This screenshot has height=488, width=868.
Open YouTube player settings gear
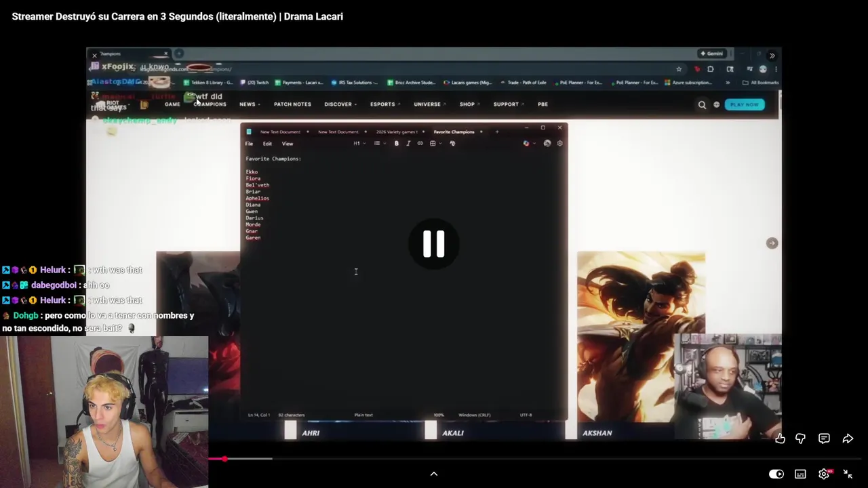pyautogui.click(x=824, y=474)
